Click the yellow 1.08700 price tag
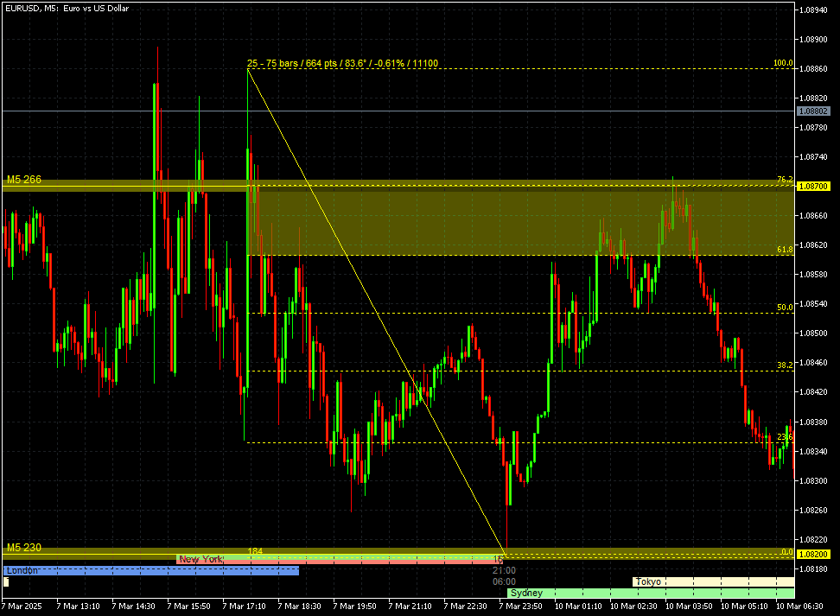Viewport: 840px width, 616px height. [813, 187]
